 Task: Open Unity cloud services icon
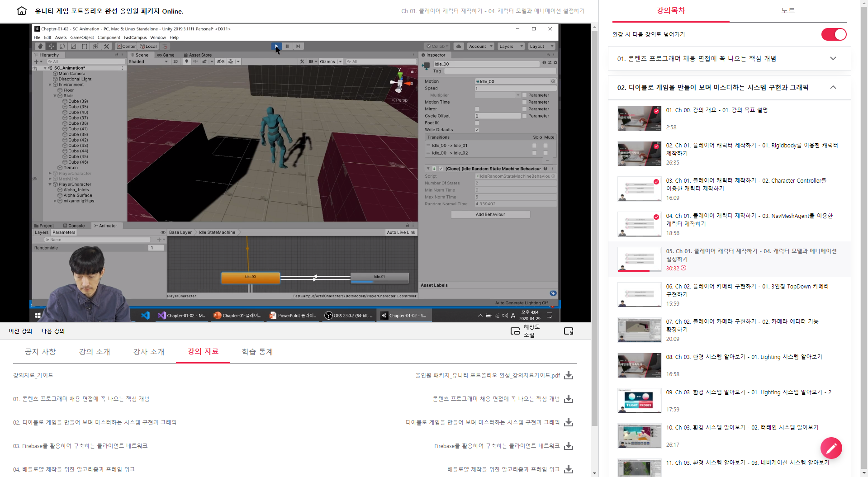(459, 46)
